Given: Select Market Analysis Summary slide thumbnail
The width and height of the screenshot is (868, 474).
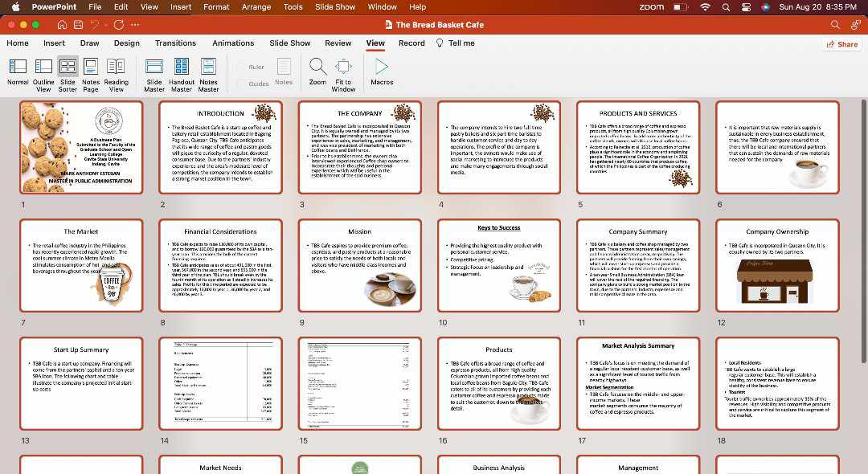Looking at the screenshot, I should [638, 383].
